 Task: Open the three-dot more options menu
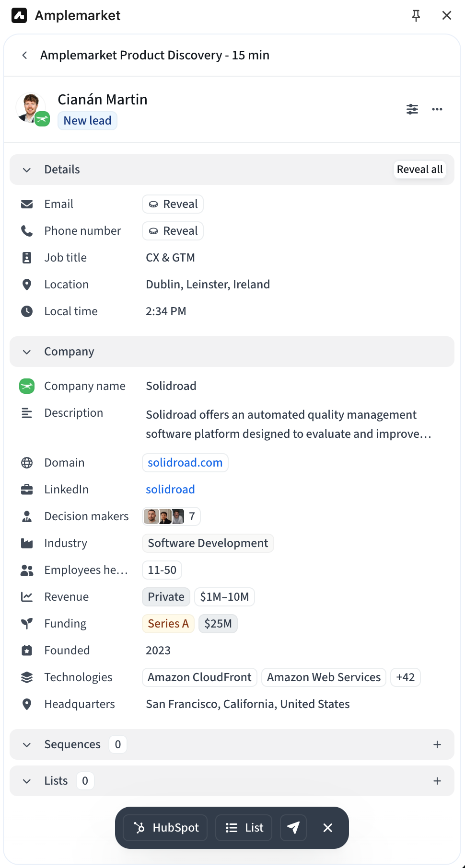(x=437, y=109)
